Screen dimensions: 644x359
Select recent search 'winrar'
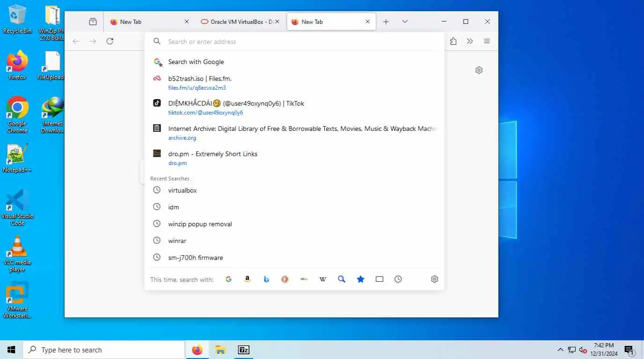295,241
